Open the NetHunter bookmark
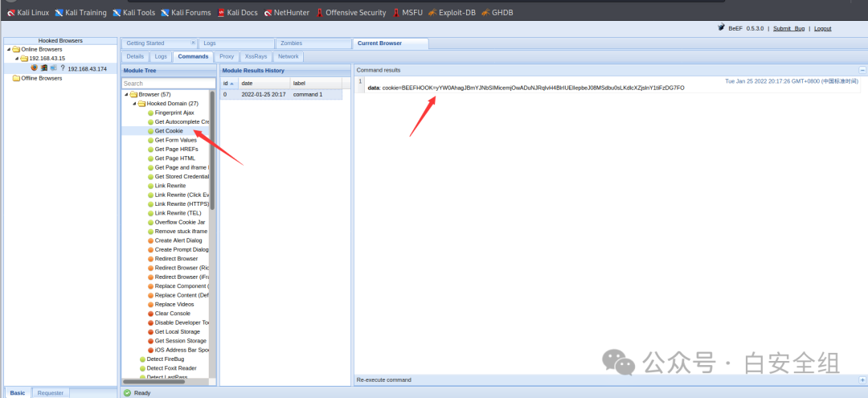This screenshot has width=868, height=398. (x=287, y=12)
